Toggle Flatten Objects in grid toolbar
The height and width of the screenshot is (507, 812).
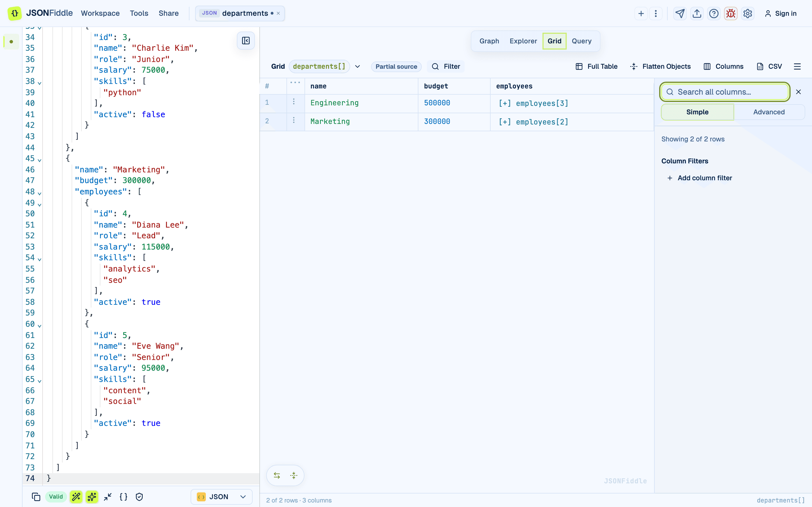pos(660,66)
